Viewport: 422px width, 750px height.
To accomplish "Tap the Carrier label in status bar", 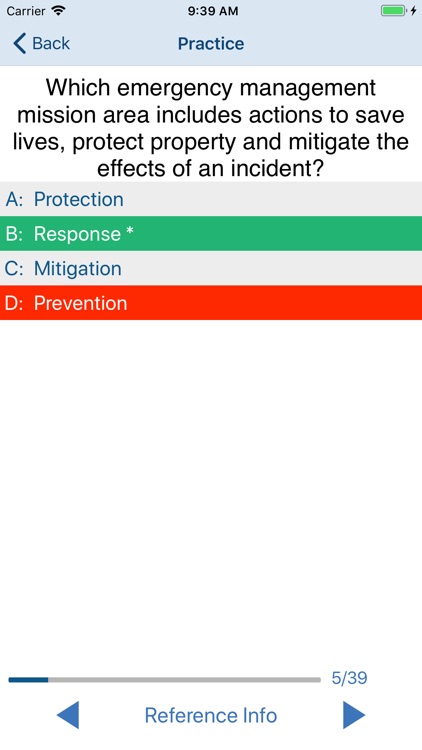I will click(x=26, y=11).
